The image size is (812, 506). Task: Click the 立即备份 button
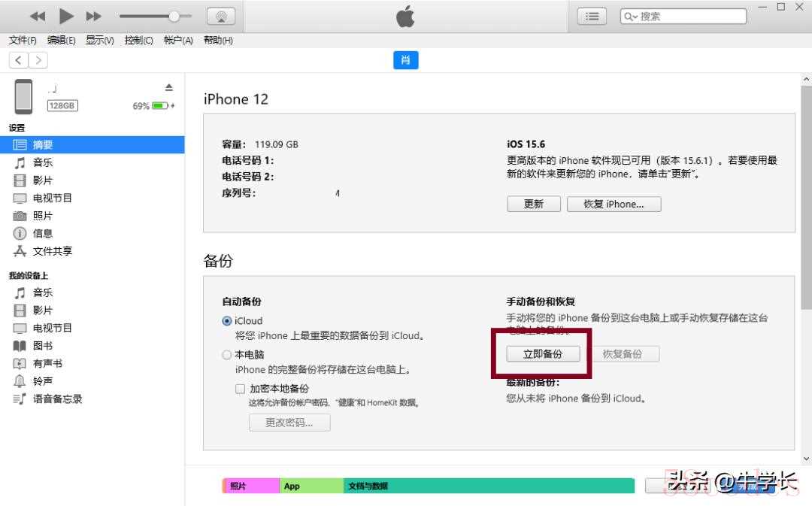pos(543,354)
